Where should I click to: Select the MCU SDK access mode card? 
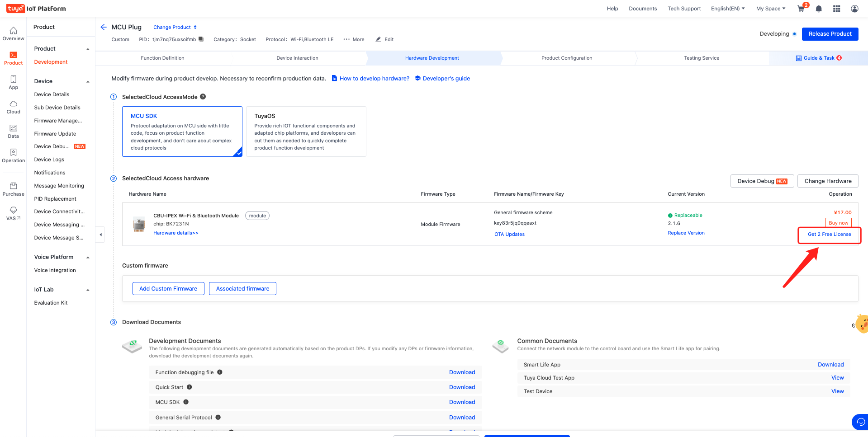tap(182, 132)
